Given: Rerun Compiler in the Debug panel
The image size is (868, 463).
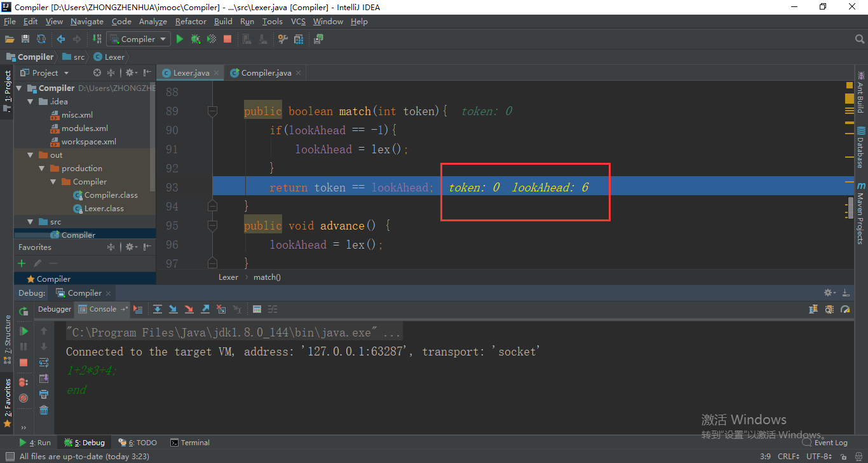Looking at the screenshot, I should (24, 311).
